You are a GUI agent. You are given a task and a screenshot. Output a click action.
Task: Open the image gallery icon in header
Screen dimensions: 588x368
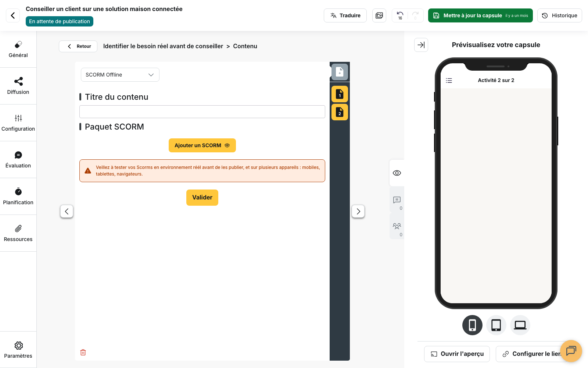[379, 15]
